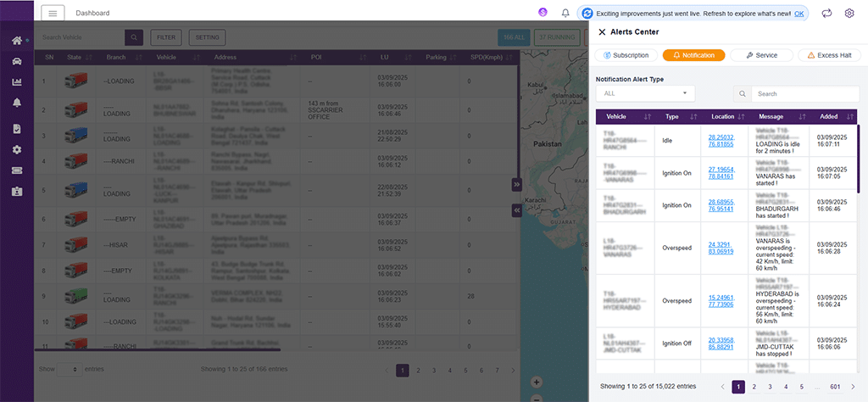Screen dimensions: 868x402
Task: Click the Idle type cell
Action: pos(677,141)
